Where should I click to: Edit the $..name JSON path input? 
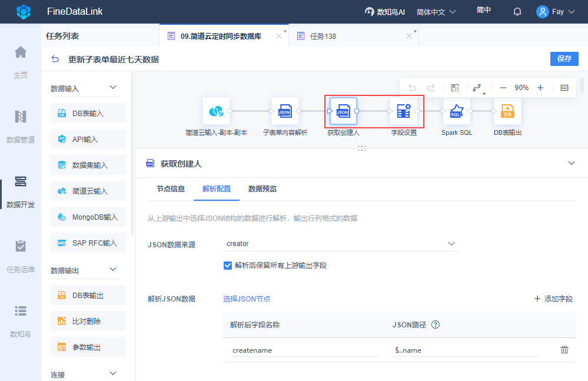pyautogui.click(x=466, y=350)
